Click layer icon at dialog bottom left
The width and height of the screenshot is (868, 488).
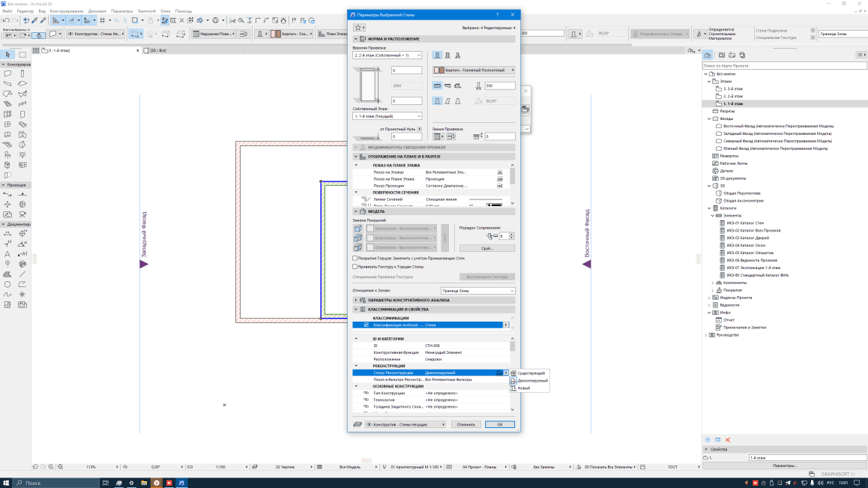point(358,424)
